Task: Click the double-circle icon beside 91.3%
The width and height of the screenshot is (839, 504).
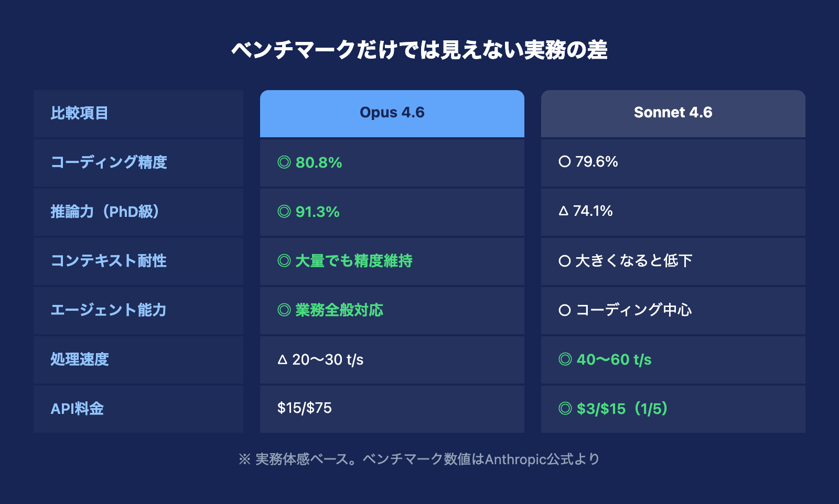Action: [x=284, y=212]
